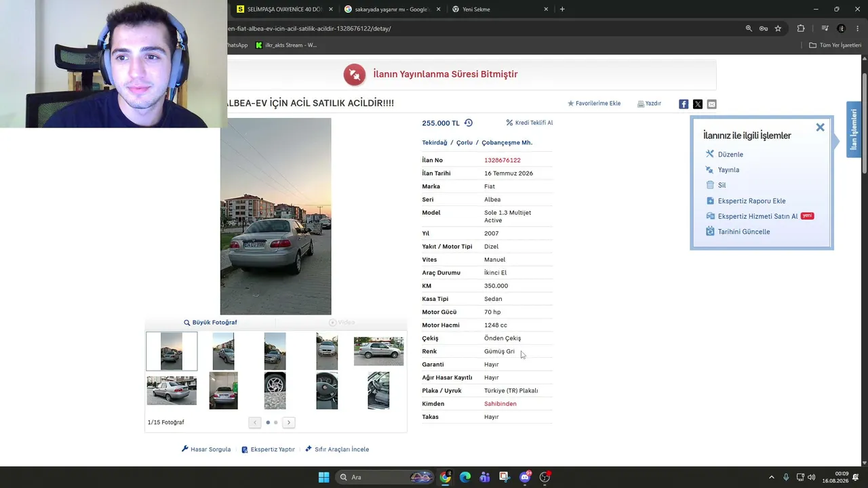
Task: Go to next page of photo thumbnails
Action: [288, 422]
